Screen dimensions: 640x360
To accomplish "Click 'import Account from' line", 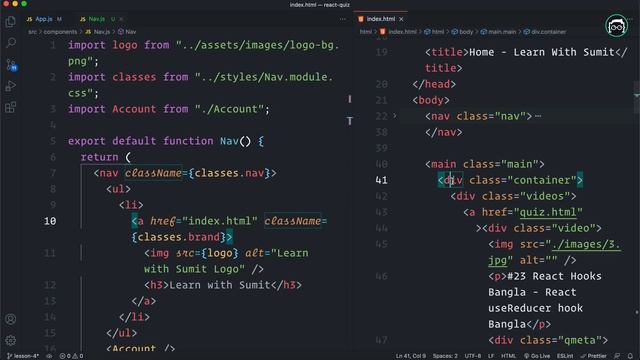I will click(x=169, y=109).
